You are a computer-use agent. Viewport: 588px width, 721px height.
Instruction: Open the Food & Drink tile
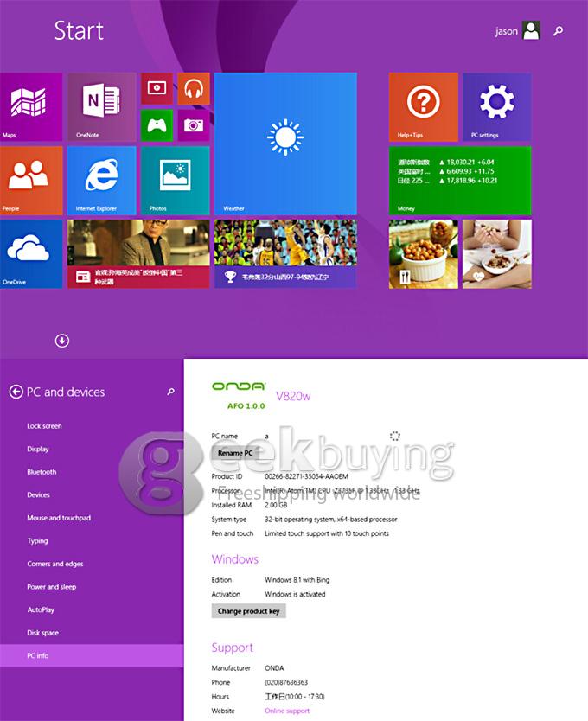424,254
